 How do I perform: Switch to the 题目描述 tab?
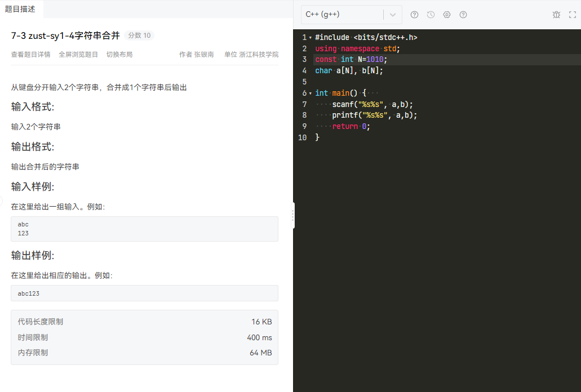click(x=20, y=9)
